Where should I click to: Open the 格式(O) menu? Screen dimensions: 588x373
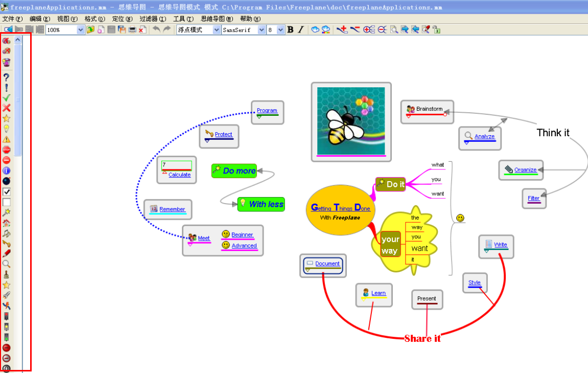[95, 19]
